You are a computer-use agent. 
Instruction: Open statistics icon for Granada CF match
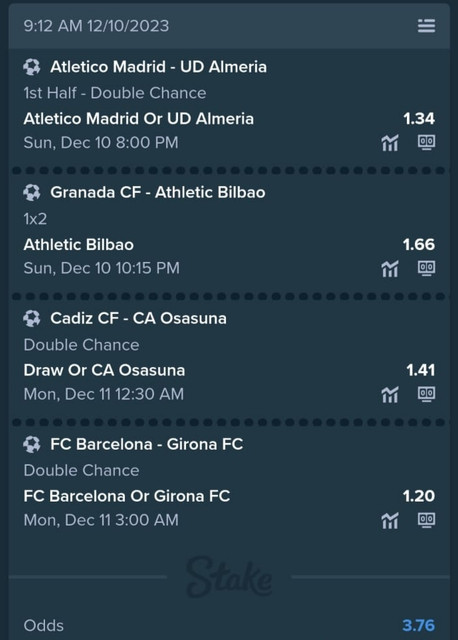pos(389,269)
